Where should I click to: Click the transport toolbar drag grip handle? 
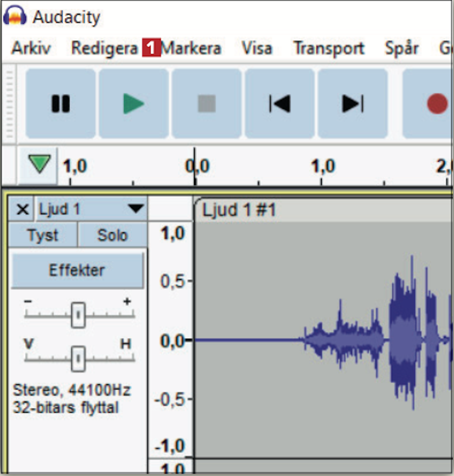(x=10, y=104)
